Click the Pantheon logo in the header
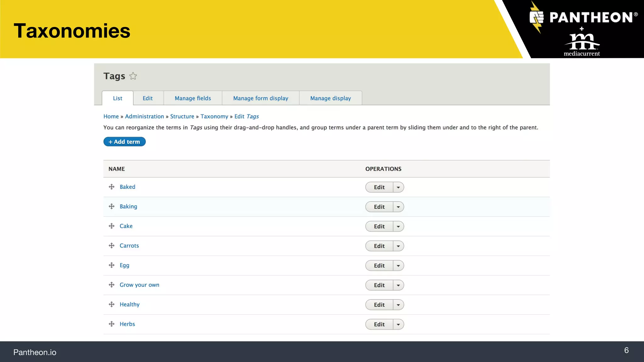The height and width of the screenshot is (362, 644). pyautogui.click(x=584, y=17)
